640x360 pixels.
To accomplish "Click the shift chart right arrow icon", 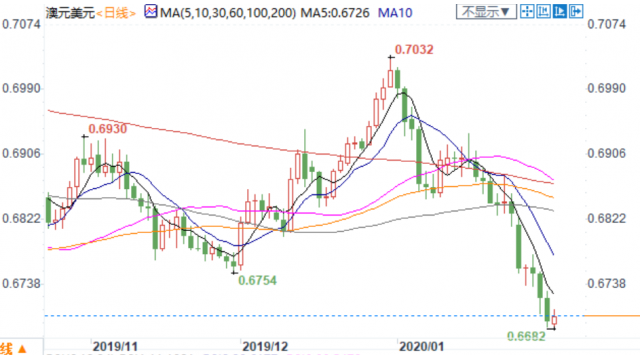I will (576, 11).
